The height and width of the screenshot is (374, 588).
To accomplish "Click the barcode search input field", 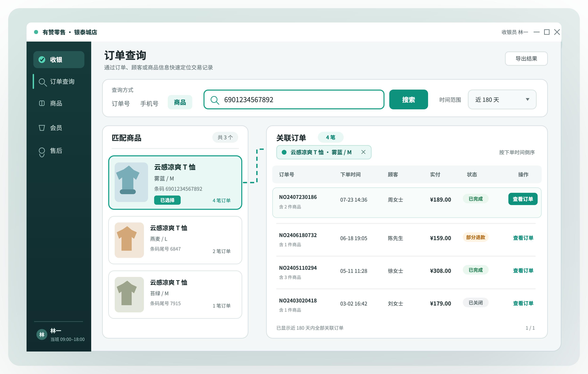I will pyautogui.click(x=294, y=99).
